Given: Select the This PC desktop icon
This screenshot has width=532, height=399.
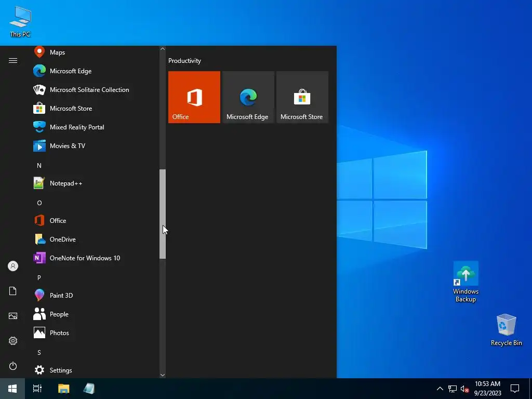Looking at the screenshot, I should point(20,22).
